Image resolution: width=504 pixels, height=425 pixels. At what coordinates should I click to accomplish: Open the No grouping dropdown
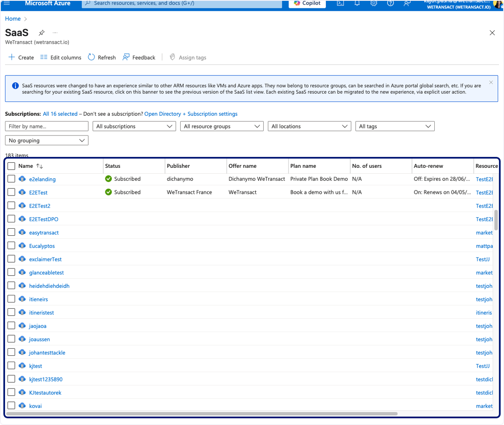click(47, 141)
